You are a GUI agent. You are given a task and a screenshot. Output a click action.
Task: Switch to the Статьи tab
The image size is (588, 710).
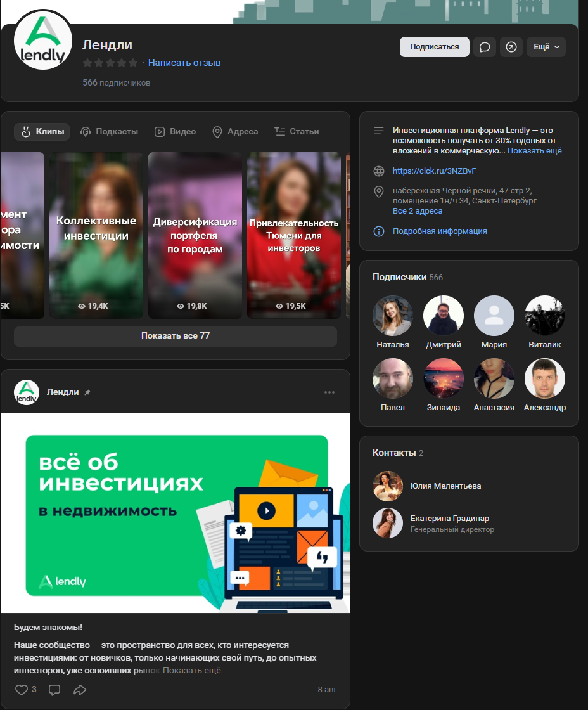297,132
